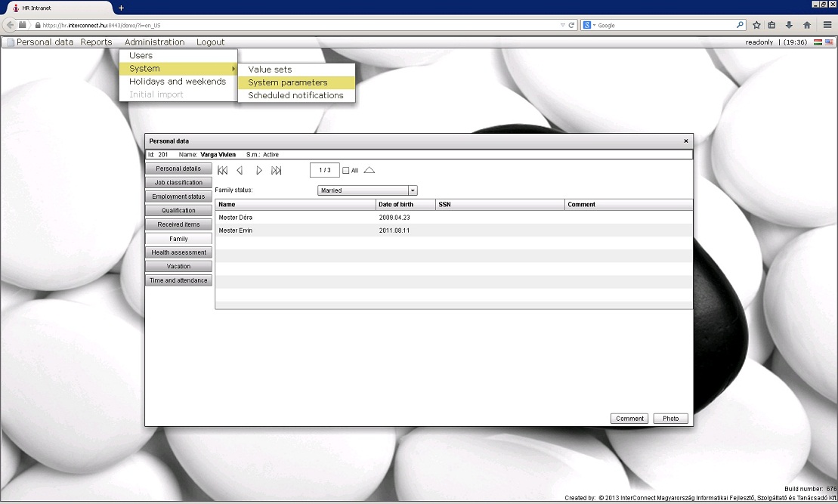Screen dimensions: 838x504
Task: Click the Comment column header
Action: click(629, 204)
